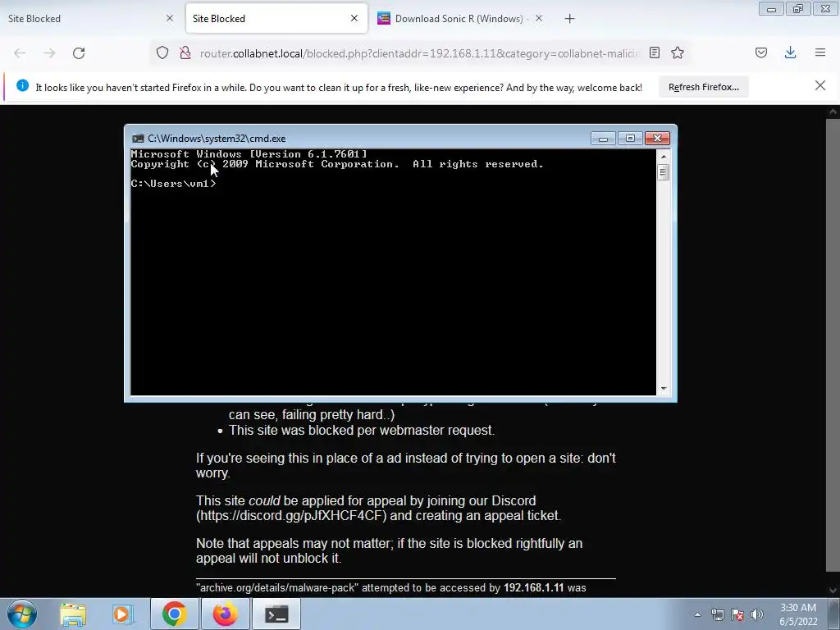Minimize the Firefox window
This screenshot has width=840, height=630.
[x=771, y=9]
